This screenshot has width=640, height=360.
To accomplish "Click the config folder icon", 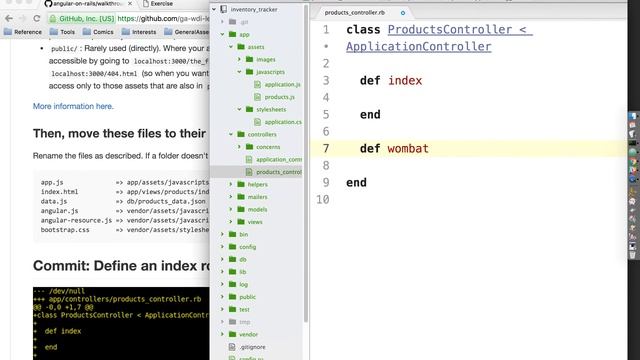I will (233, 247).
